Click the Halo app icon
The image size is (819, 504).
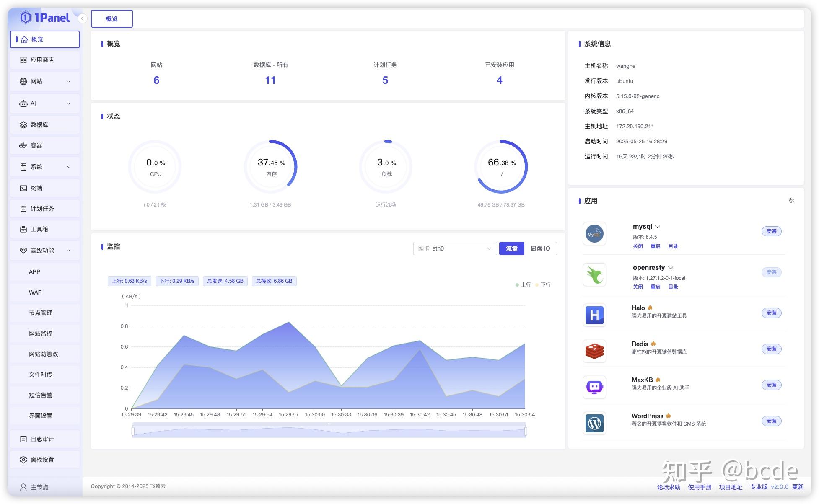[594, 315]
